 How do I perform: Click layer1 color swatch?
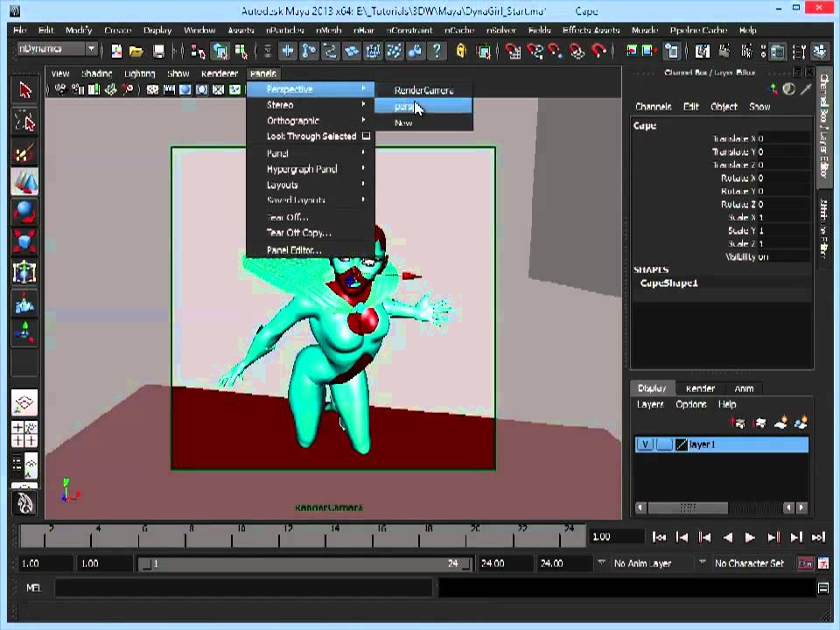(x=682, y=444)
